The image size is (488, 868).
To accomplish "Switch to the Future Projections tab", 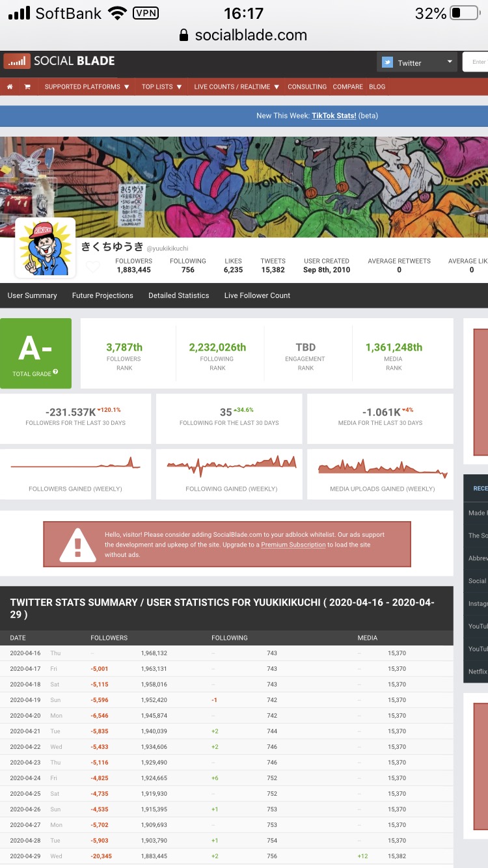I will (103, 295).
